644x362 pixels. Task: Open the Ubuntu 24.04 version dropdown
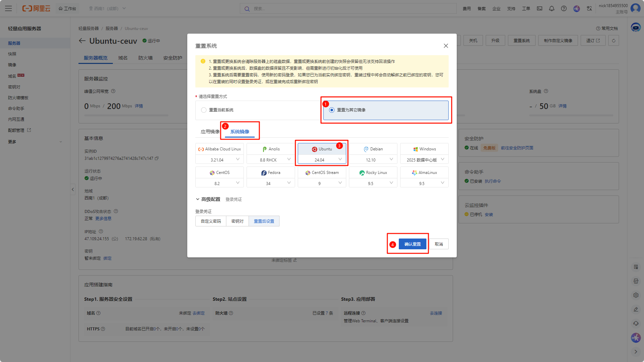click(322, 160)
